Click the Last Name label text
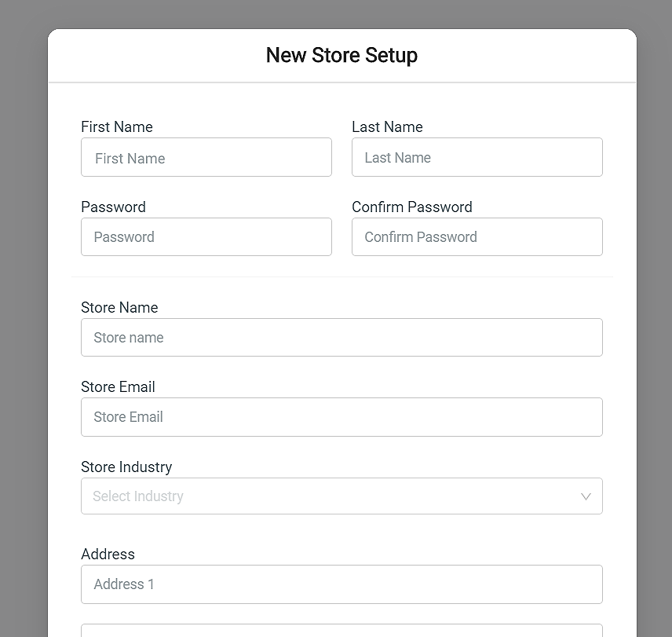 click(387, 127)
